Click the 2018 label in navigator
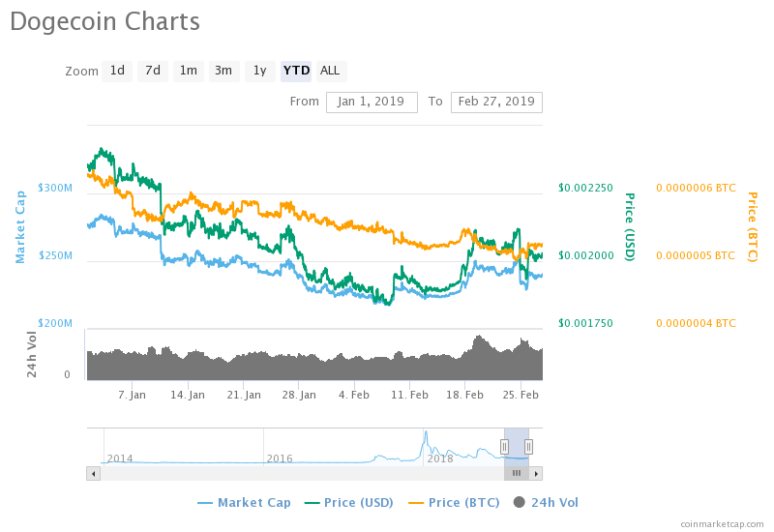The width and height of the screenshot is (774, 532). (440, 458)
